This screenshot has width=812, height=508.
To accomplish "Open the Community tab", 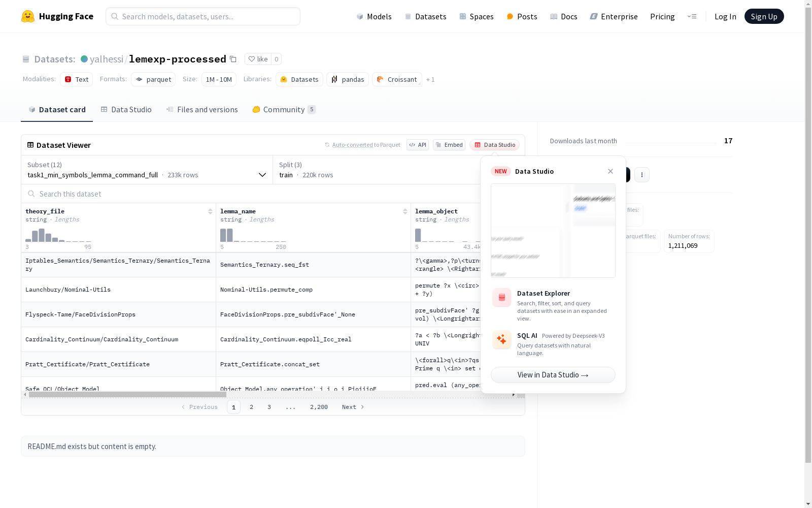I will [x=284, y=110].
